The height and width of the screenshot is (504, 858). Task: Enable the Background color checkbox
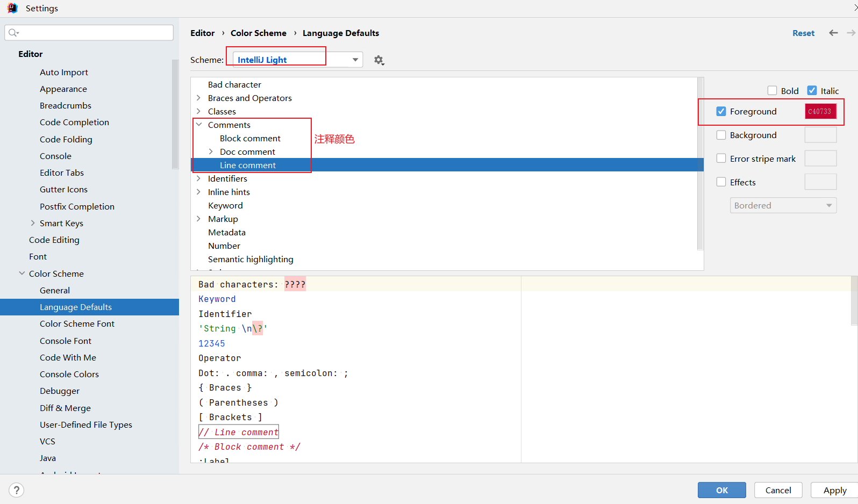coord(721,135)
